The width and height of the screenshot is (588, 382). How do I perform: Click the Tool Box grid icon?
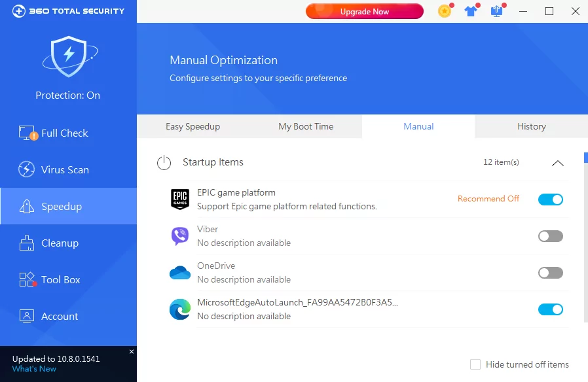[x=28, y=279]
